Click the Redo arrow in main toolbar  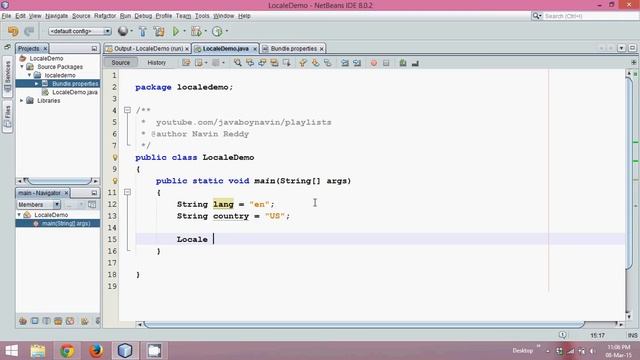[29, 31]
